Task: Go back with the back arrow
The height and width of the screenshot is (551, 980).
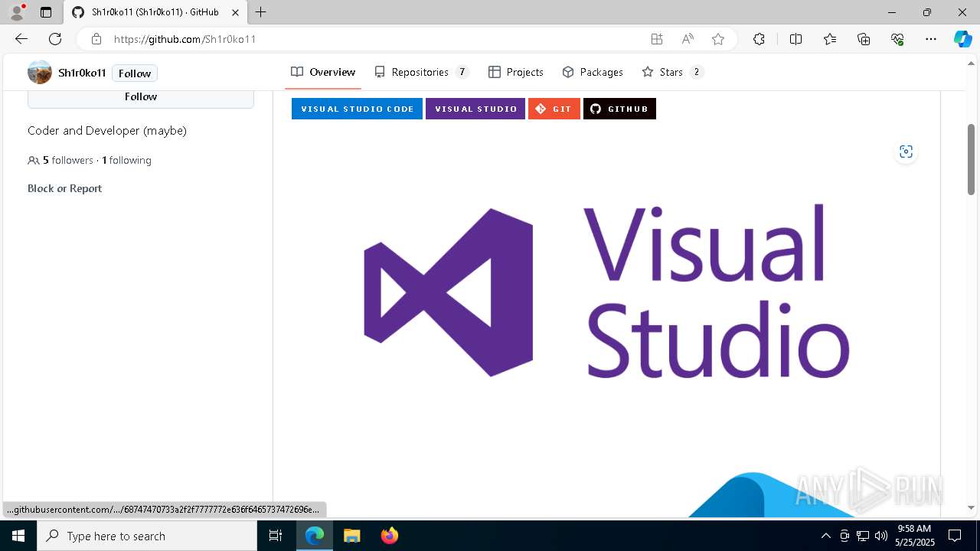Action: pos(21,39)
